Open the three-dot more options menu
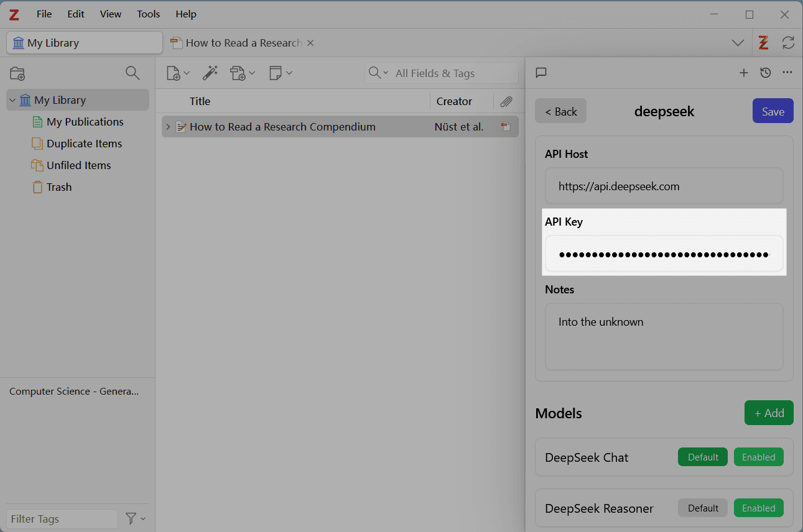This screenshot has width=803, height=532. [787, 73]
